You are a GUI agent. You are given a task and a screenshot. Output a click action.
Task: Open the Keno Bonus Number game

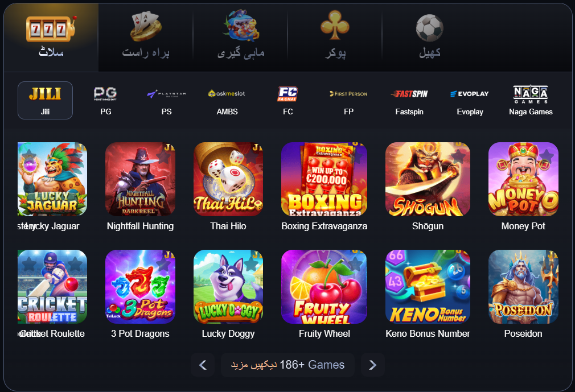[x=428, y=287]
